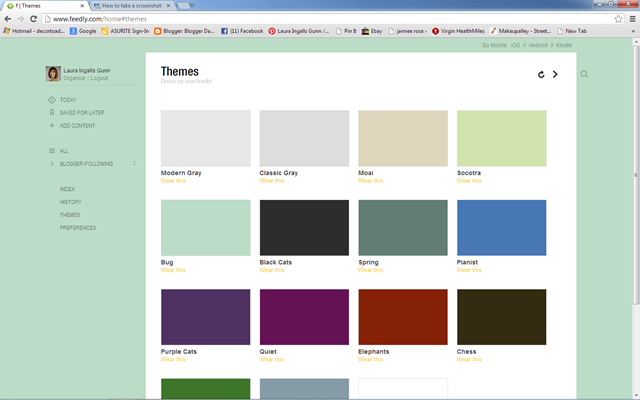
Task: Open feedly search magnifier icon
Action: click(x=584, y=74)
